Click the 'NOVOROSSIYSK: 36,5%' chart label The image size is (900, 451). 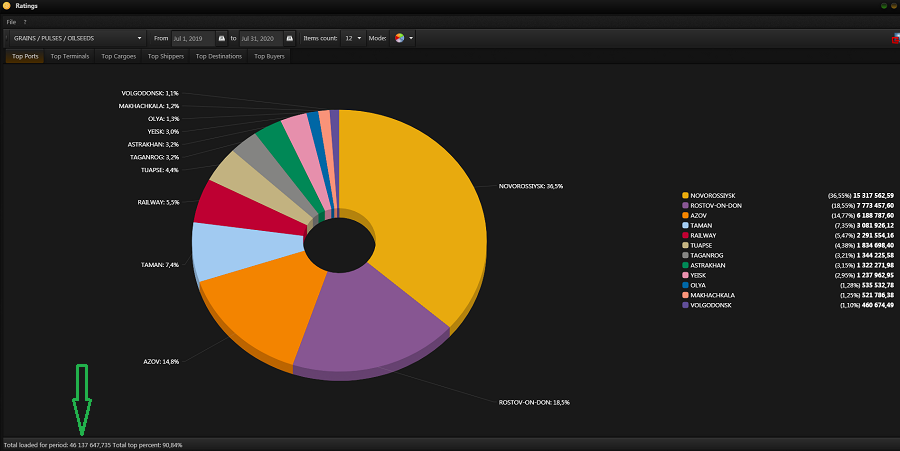tap(530, 186)
